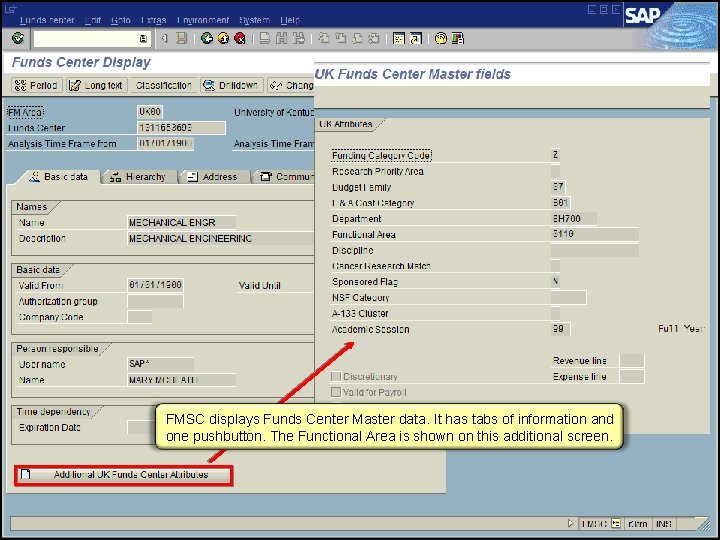Click the User name field SAP*

coord(160,364)
